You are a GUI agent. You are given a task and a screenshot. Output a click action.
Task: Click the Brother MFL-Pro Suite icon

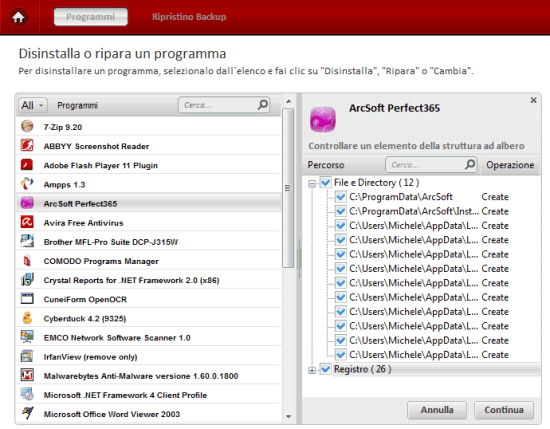tap(27, 241)
